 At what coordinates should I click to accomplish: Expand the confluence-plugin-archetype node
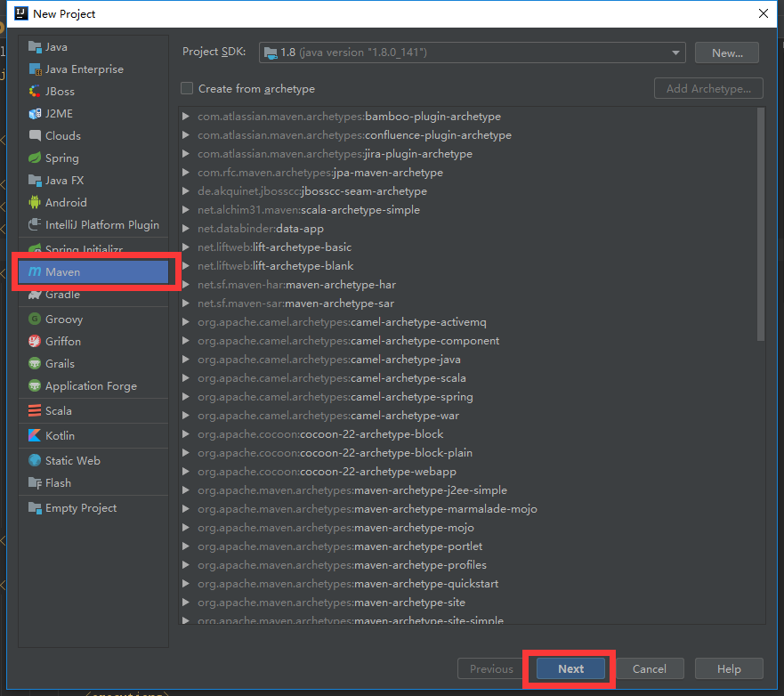tap(185, 135)
